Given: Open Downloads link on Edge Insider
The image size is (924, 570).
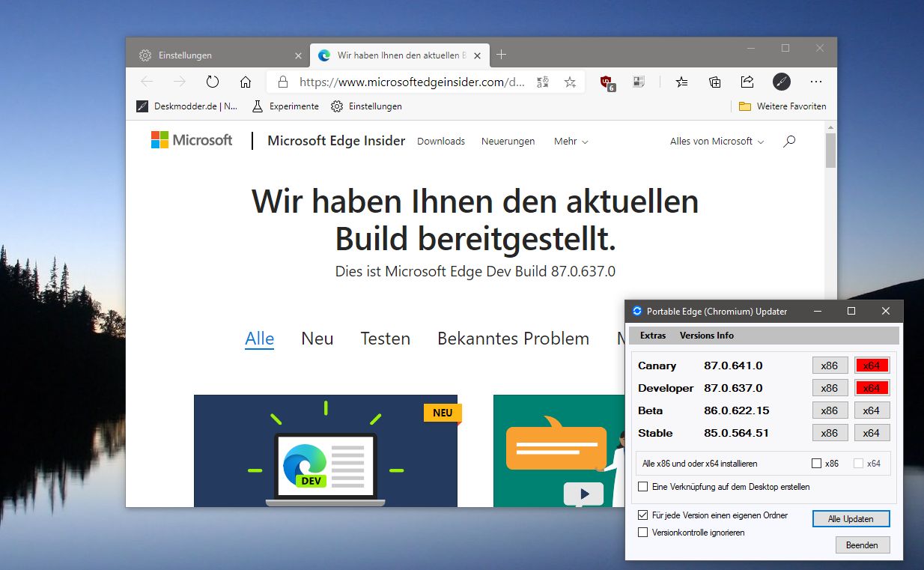Looking at the screenshot, I should pyautogui.click(x=441, y=141).
